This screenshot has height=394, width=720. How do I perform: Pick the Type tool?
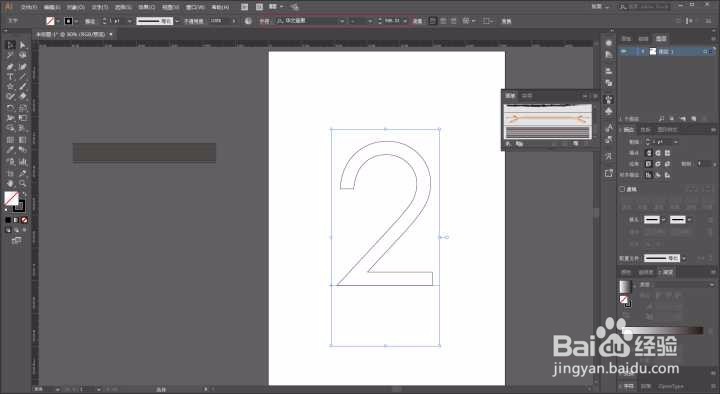10,77
